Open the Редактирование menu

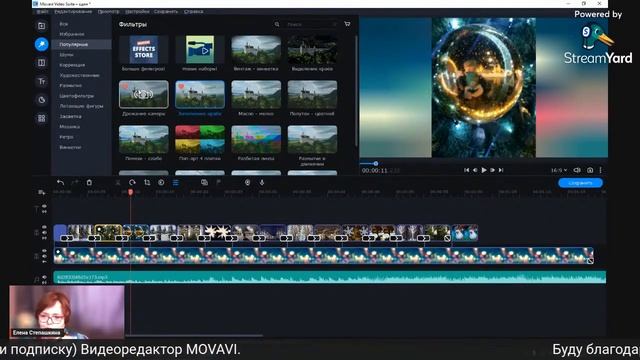tap(73, 11)
